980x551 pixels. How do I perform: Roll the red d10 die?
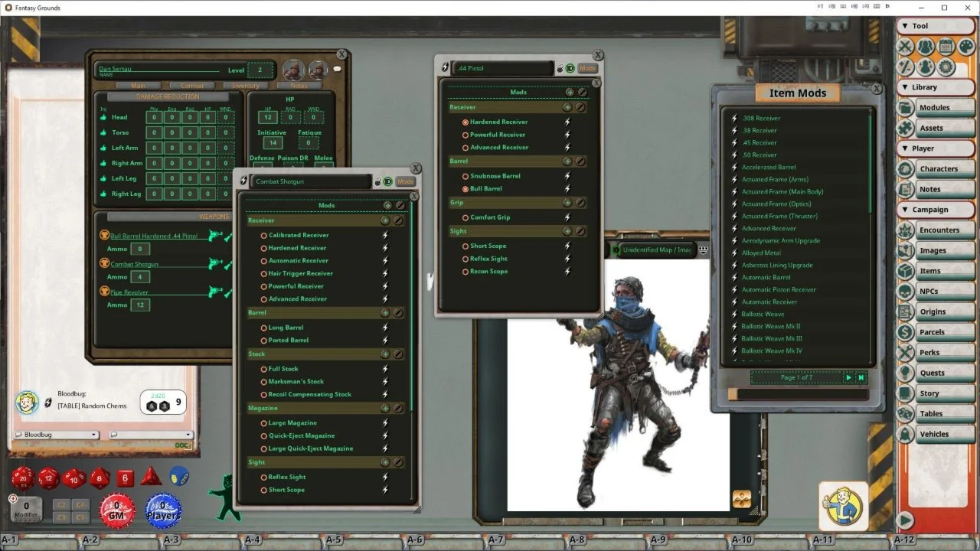tap(74, 478)
